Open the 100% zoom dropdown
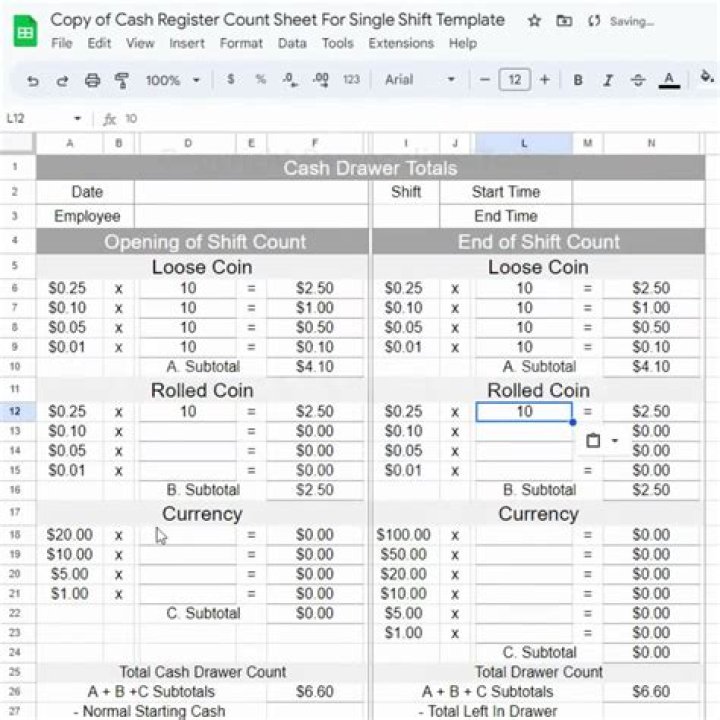 172,80
